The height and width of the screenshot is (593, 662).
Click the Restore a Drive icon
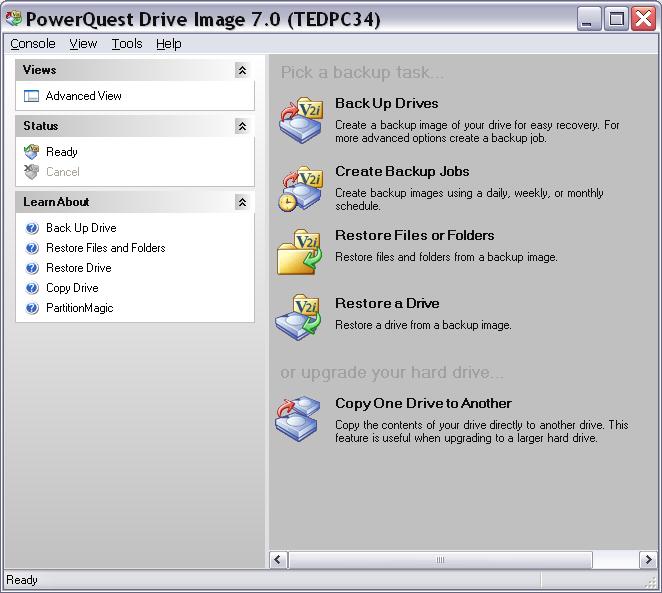click(298, 317)
